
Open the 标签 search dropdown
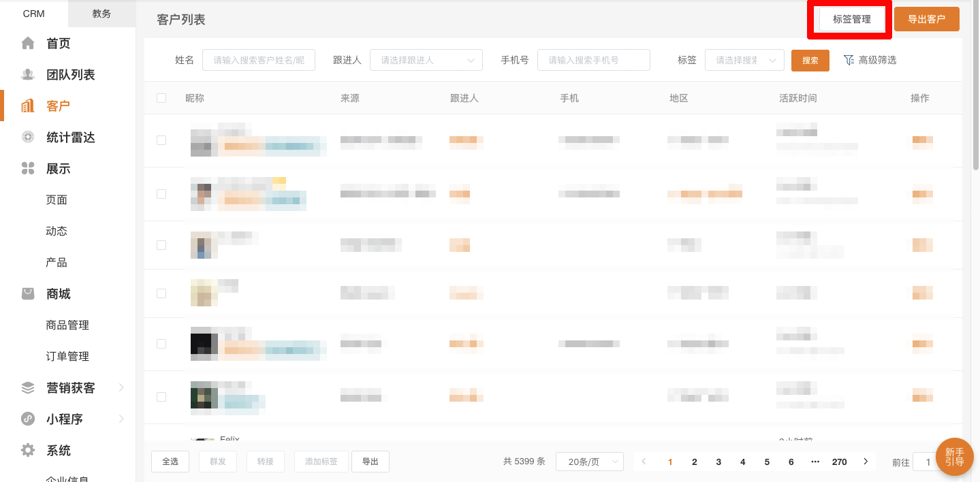(x=744, y=60)
